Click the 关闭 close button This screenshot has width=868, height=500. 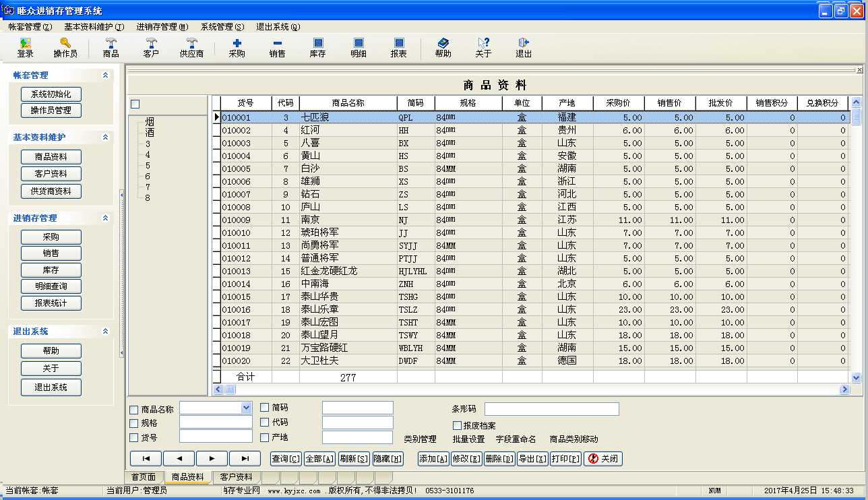pyautogui.click(x=602, y=459)
